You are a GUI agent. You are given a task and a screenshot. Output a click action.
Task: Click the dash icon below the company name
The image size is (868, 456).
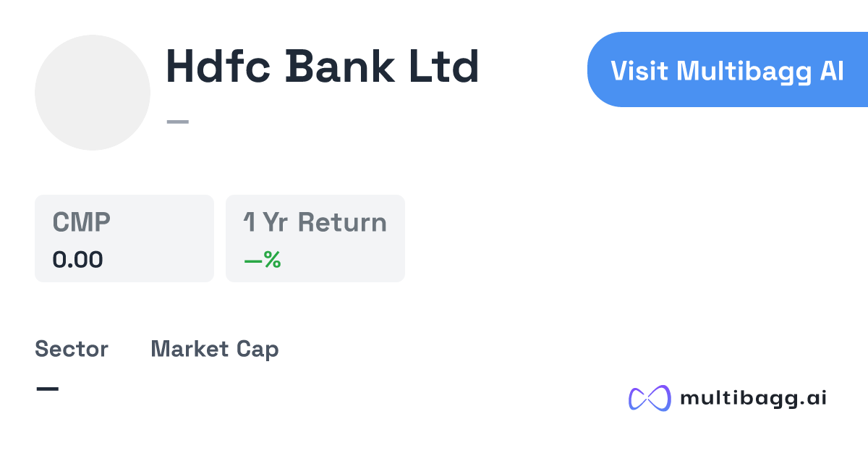click(179, 120)
